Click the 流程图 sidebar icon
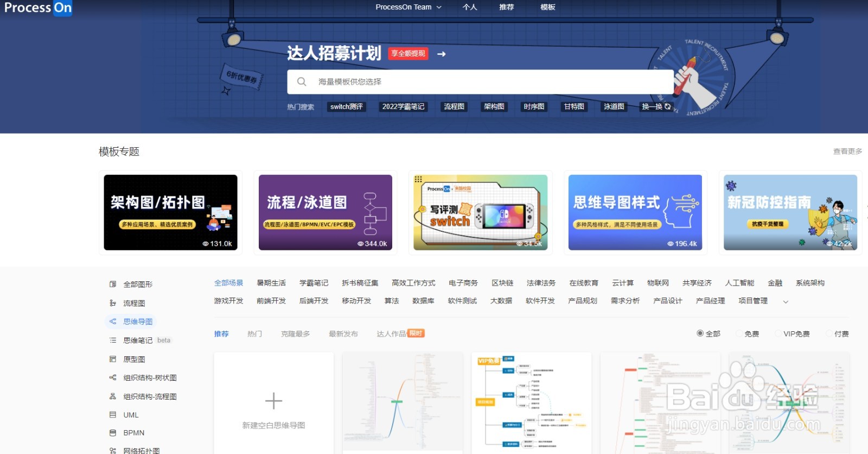This screenshot has width=868, height=454. pos(113,303)
